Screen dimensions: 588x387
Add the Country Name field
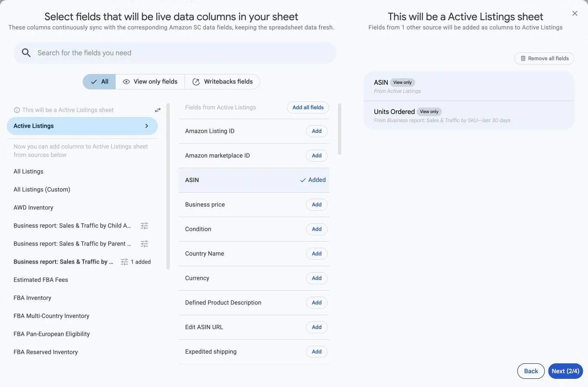click(317, 254)
